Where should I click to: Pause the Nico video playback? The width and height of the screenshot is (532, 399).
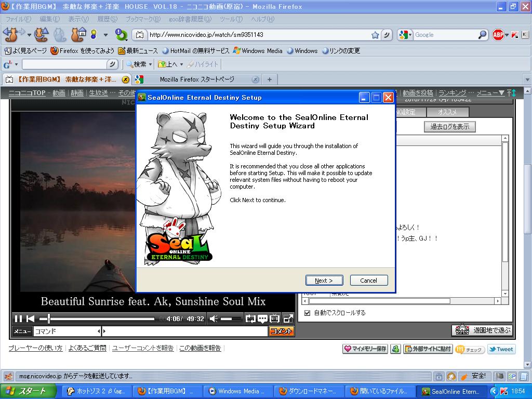tap(18, 318)
